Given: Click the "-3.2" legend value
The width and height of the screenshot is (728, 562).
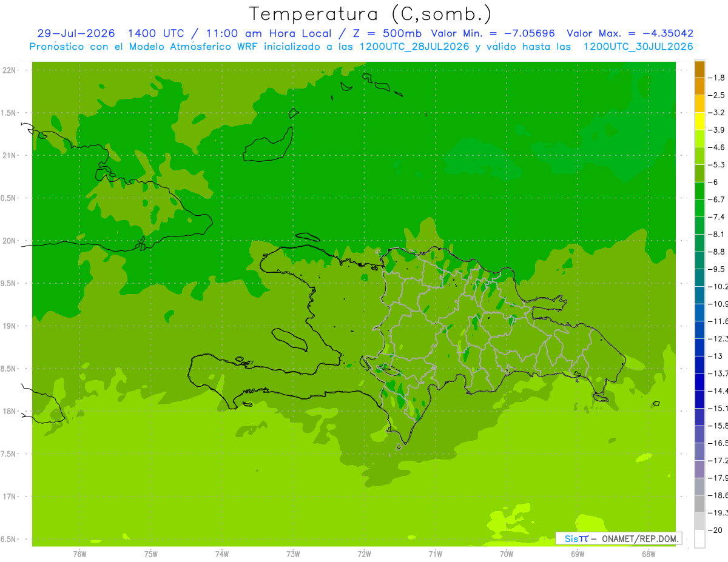Looking at the screenshot, I should pyautogui.click(x=716, y=113).
